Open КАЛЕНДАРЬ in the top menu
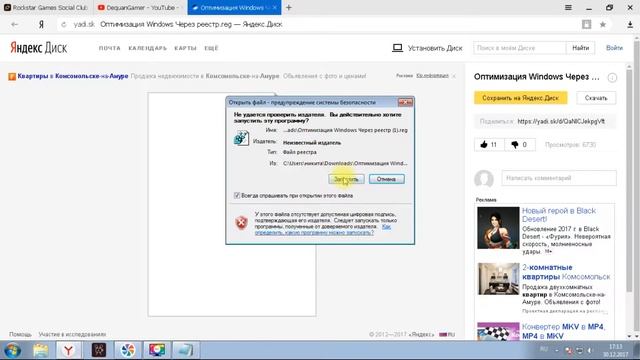The height and width of the screenshot is (360, 640). [x=147, y=48]
